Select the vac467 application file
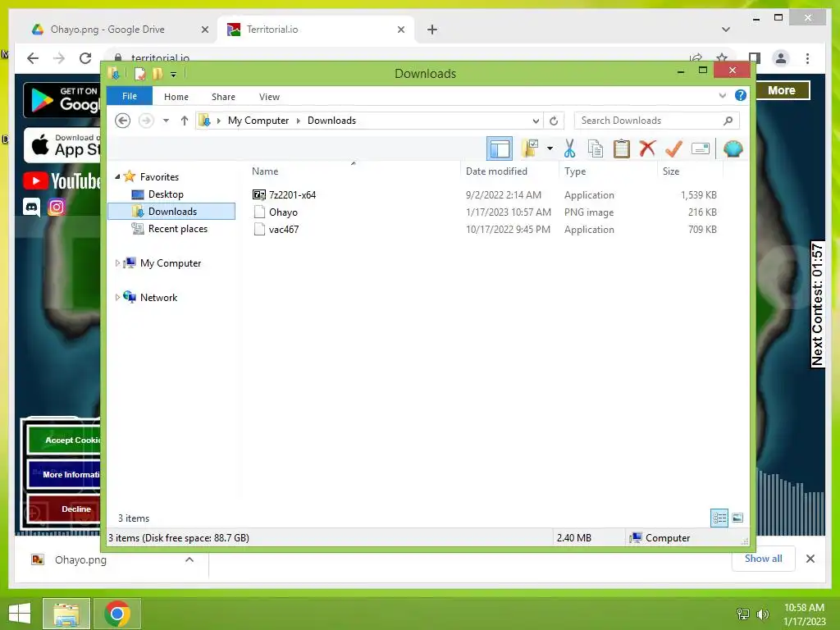 [x=283, y=230]
